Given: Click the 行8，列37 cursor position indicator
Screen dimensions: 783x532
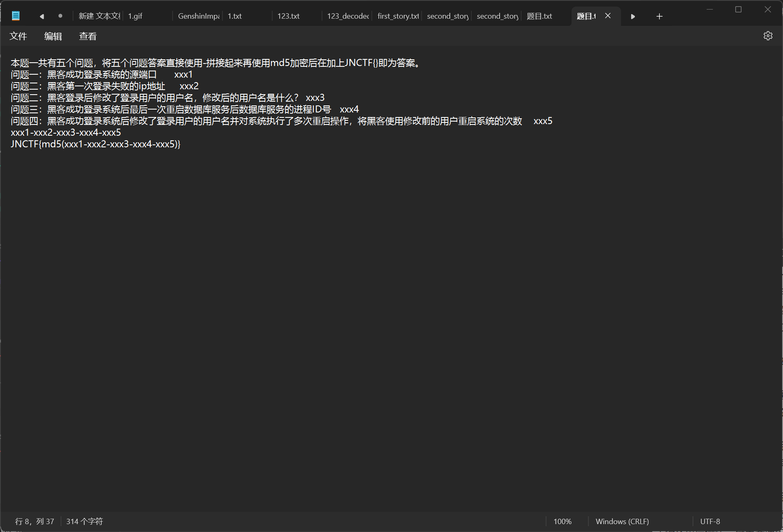Looking at the screenshot, I should click(x=34, y=521).
